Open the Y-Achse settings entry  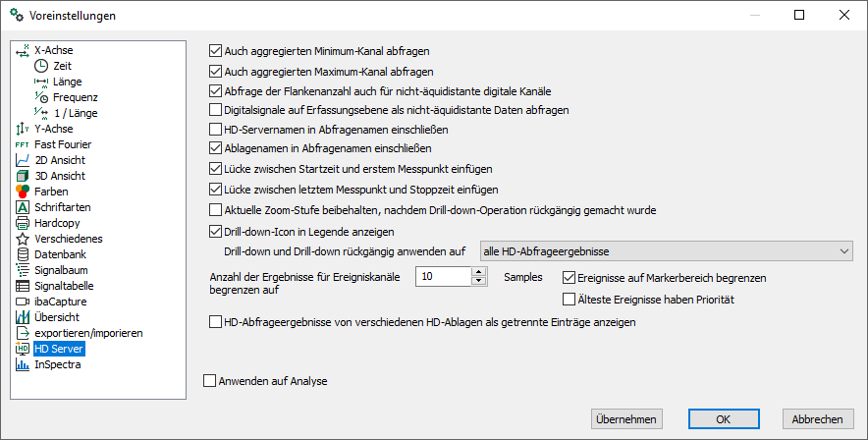pos(54,129)
